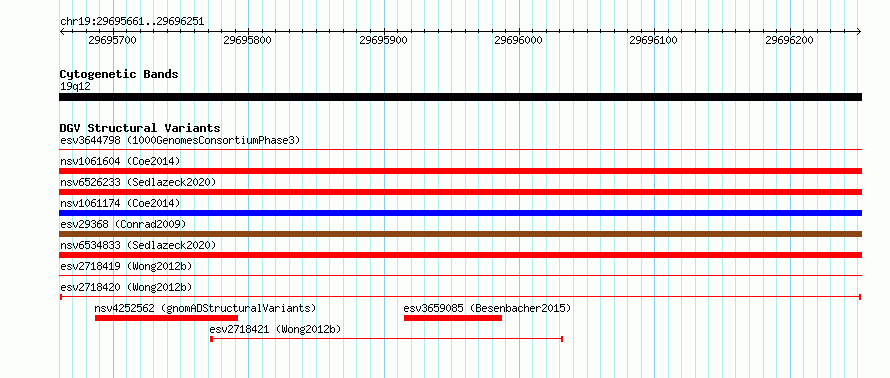The height and width of the screenshot is (378, 890).
Task: Click ruler tick label 29696100
Action: click(654, 40)
